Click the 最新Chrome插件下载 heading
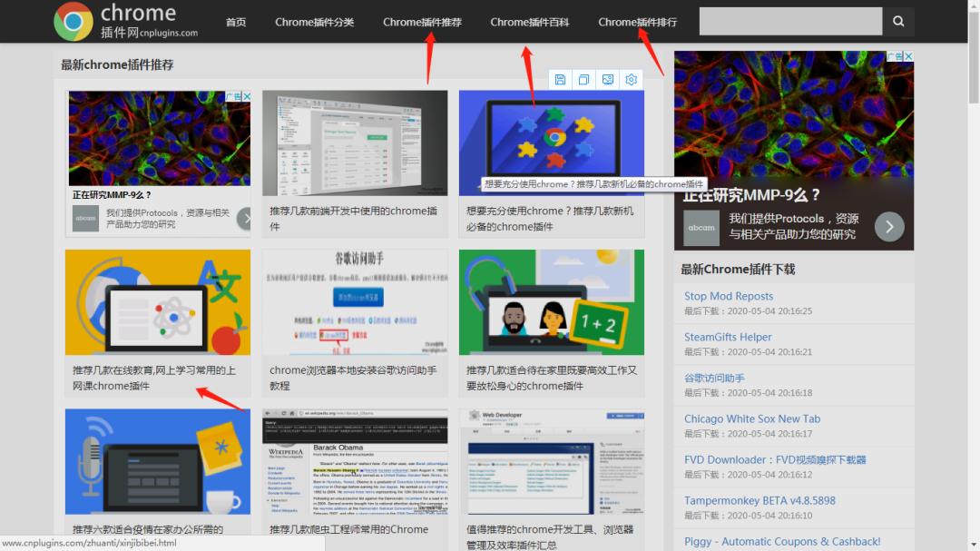The height and width of the screenshot is (551, 980). tap(738, 270)
